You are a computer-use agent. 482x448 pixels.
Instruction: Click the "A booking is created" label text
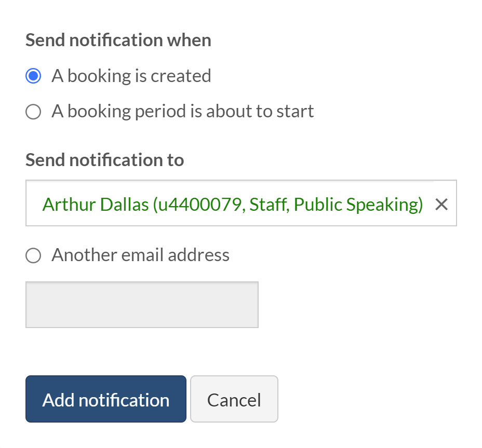tap(131, 76)
